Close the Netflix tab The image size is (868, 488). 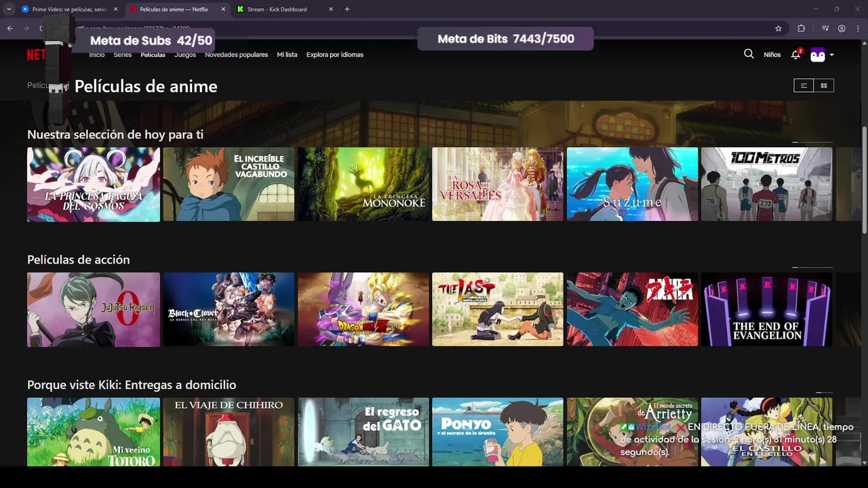pos(223,9)
